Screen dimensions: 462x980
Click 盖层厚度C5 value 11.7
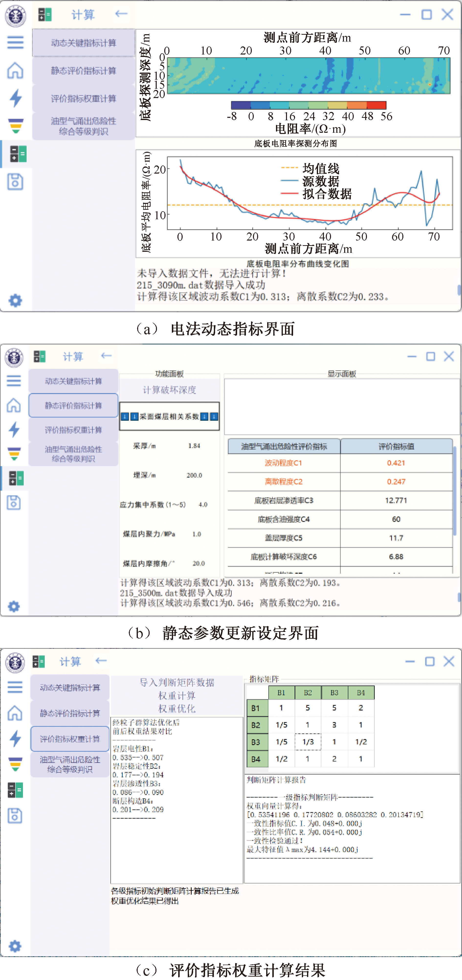[x=396, y=538]
